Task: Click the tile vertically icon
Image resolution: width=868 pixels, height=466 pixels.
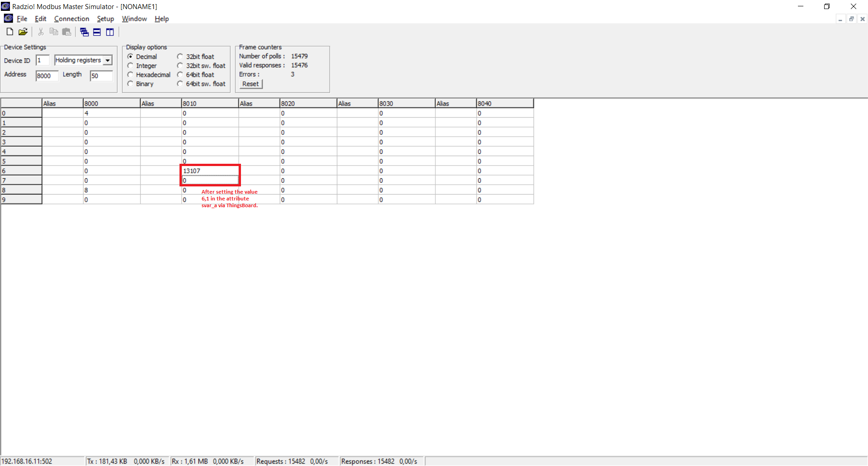Action: tap(109, 32)
